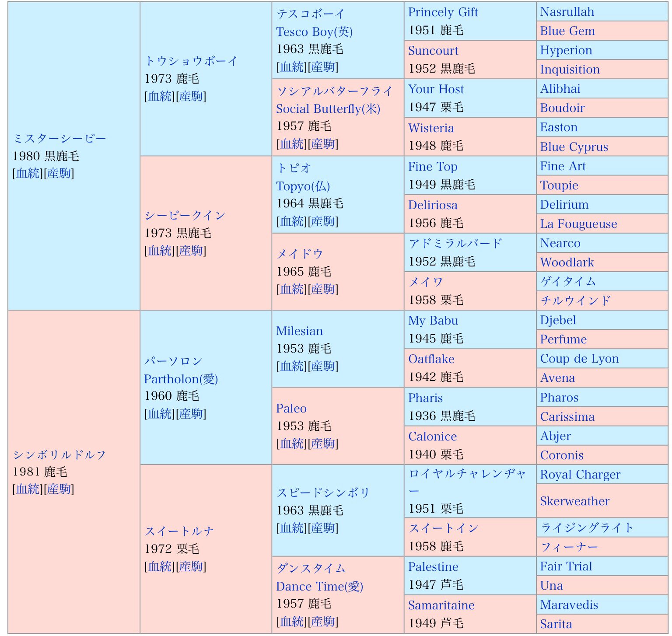Open the Blue Cyprus link
This screenshot has height=636, width=672.
tap(574, 147)
